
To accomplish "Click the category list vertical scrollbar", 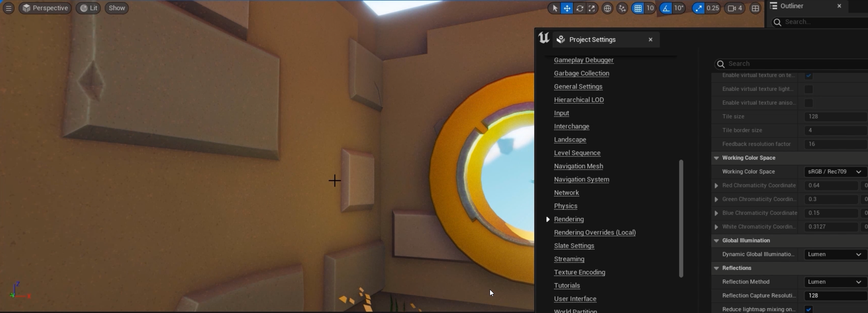I will click(x=681, y=218).
